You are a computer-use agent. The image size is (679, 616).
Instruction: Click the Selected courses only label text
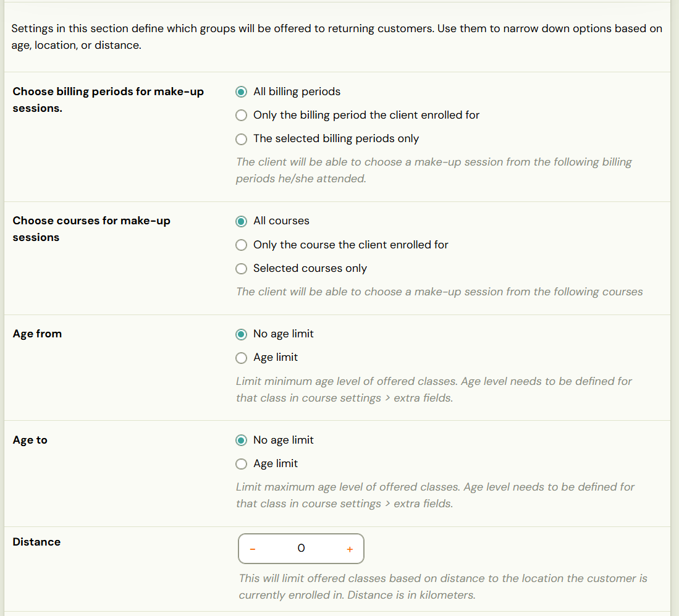pos(310,268)
